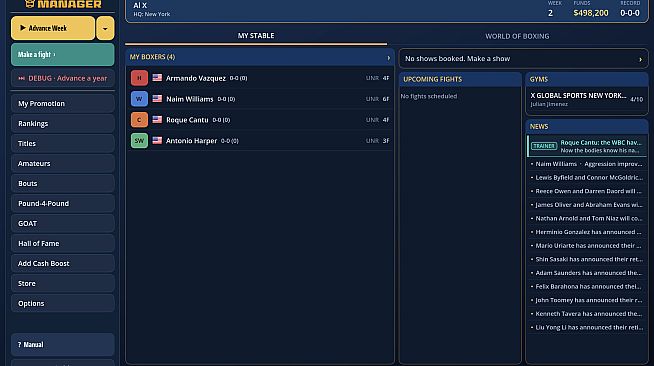Switch to the MY STABLE tab

pos(256,36)
